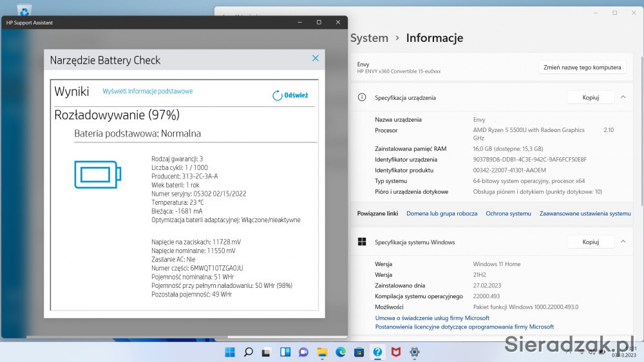
Task: Close the Battery Check tool dialog
Action: pyautogui.click(x=315, y=59)
